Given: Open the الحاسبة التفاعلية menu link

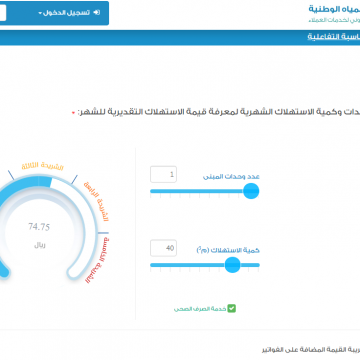Looking at the screenshot, I should [333, 36].
